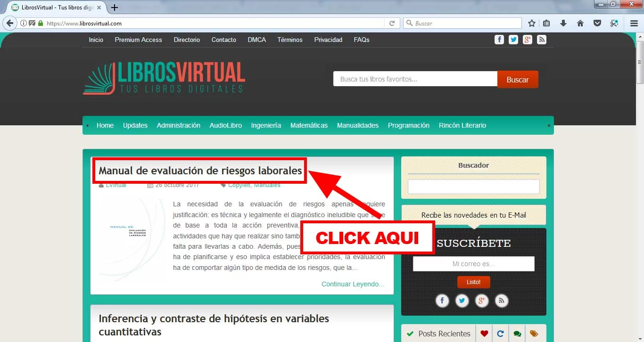This screenshot has height=342, width=644.
Task: Open Facebook icon in top header
Action: (499, 40)
